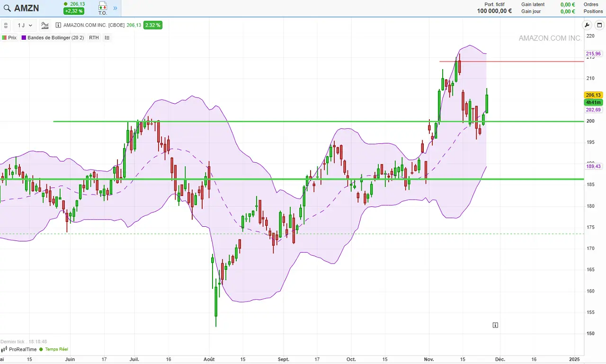Click the chart link icon left of 1 J
The height and width of the screenshot is (364, 606).
click(x=6, y=26)
